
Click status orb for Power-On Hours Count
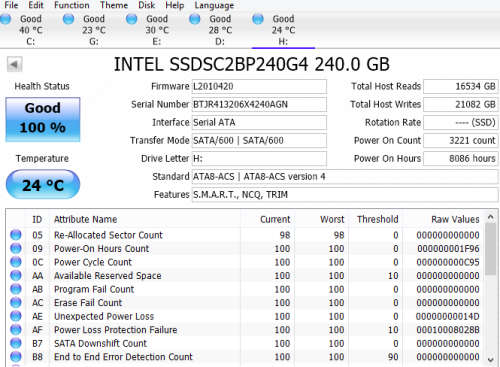coord(16,248)
